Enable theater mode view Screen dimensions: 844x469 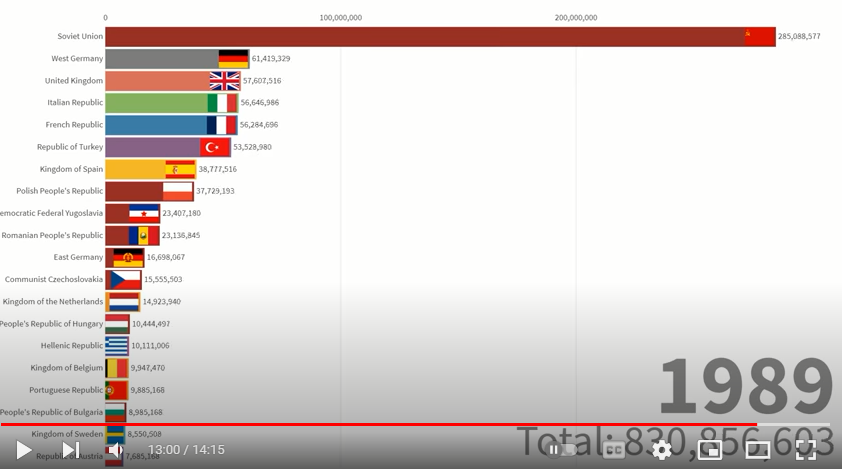(757, 450)
